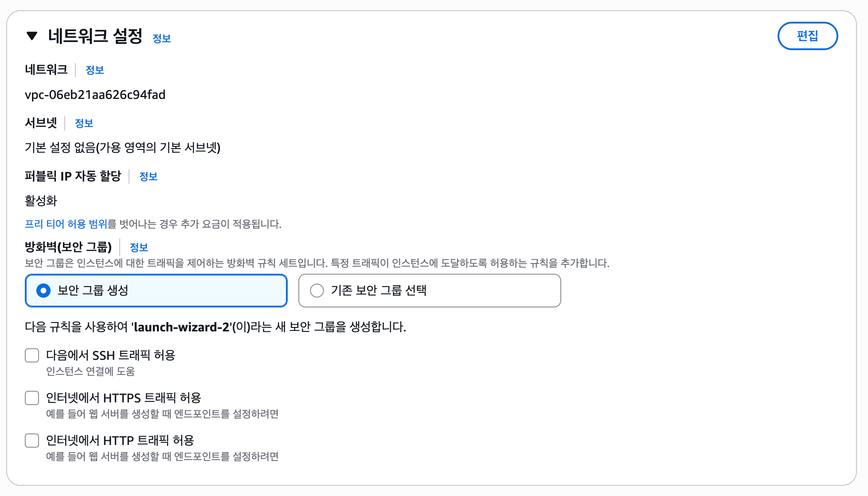Screen dimensions: 868x496
Task: Click the 보안 그룹 생성 highlighted card
Action: click(x=156, y=291)
